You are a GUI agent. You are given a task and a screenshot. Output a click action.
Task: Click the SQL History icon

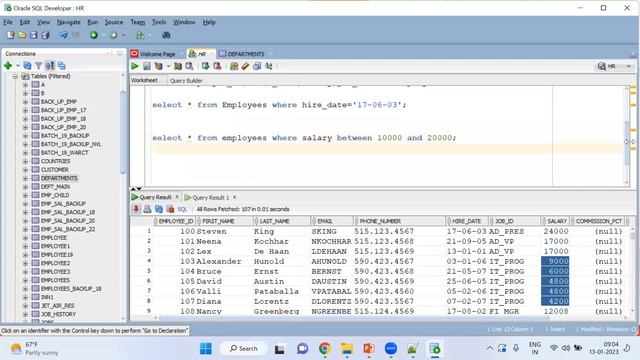(257, 66)
